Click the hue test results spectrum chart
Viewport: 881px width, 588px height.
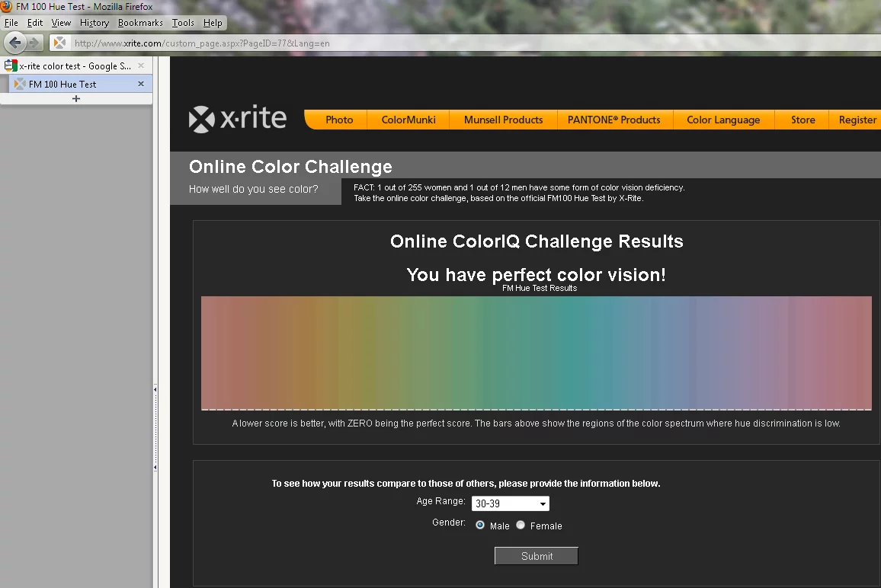[x=536, y=353]
